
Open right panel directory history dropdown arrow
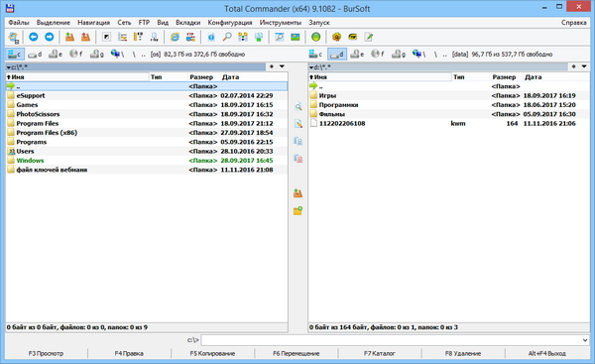584,66
